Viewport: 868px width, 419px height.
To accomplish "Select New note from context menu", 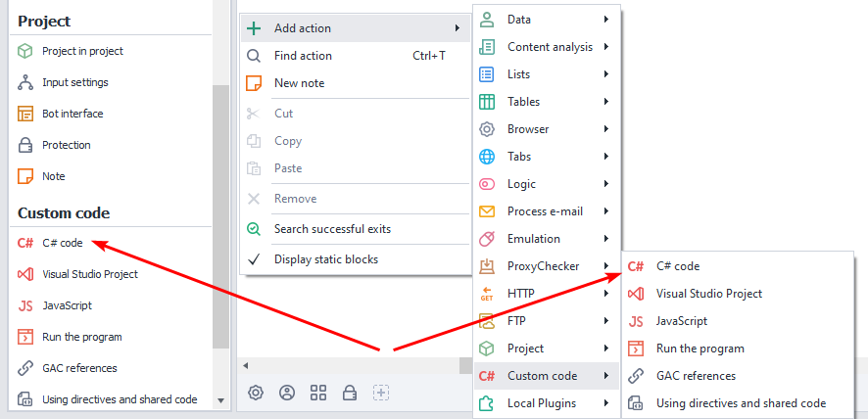I will coord(299,83).
